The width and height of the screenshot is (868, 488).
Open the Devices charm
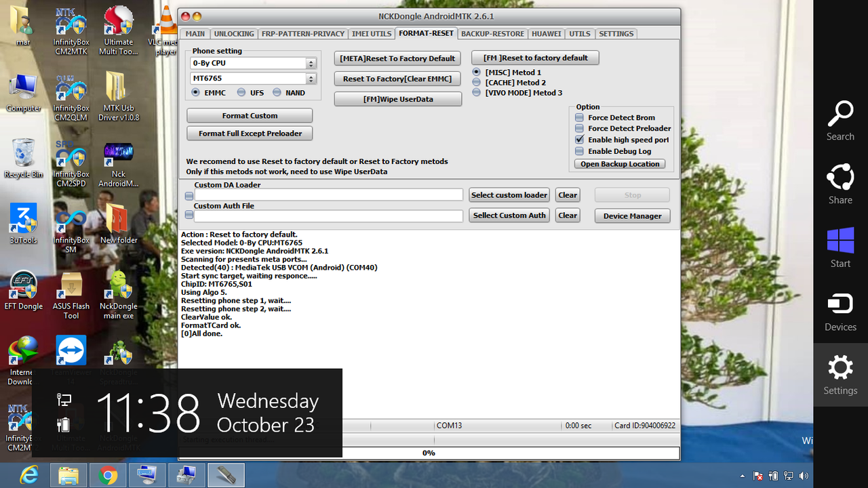pyautogui.click(x=840, y=311)
